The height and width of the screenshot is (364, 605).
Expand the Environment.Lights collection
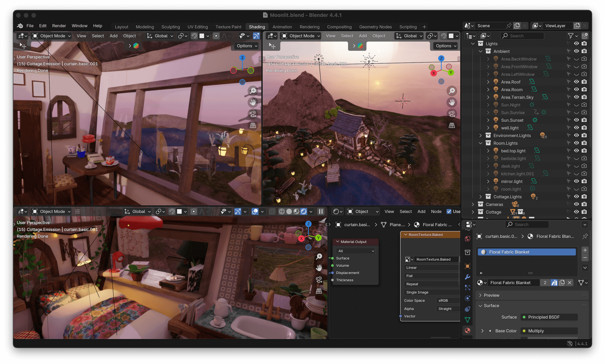(481, 135)
